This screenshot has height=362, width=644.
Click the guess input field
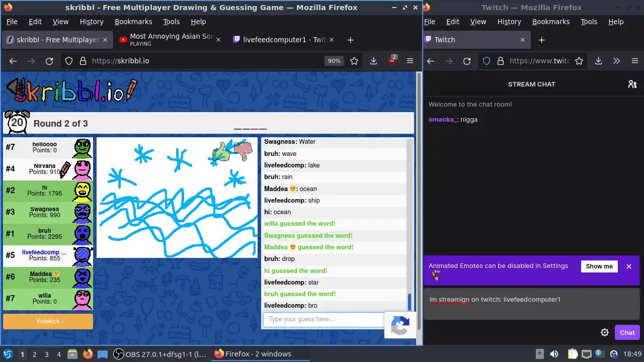324,319
